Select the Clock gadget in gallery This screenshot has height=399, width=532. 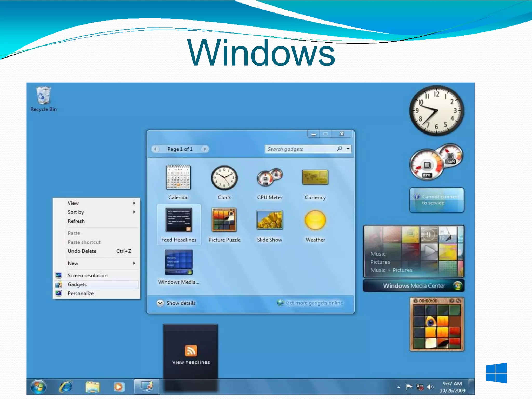click(x=224, y=178)
